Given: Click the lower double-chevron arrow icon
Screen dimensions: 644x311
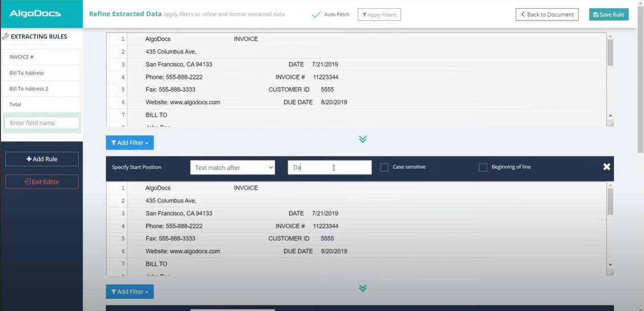Looking at the screenshot, I should click(363, 288).
